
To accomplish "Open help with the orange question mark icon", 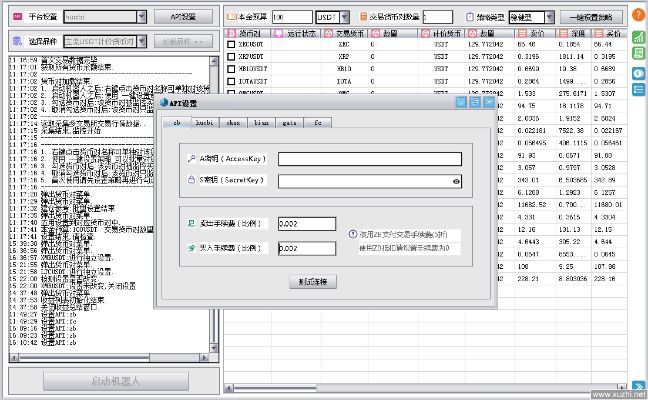I will point(638,15).
